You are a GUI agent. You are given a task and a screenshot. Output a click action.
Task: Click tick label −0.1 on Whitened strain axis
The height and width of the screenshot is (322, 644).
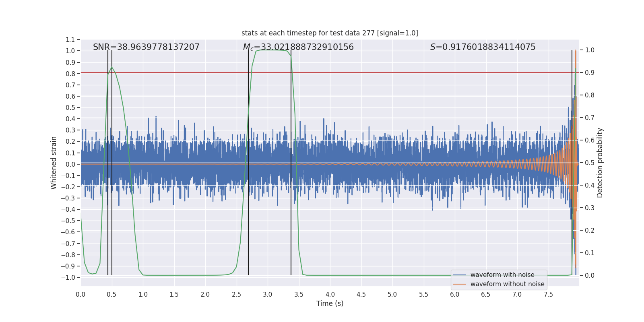coord(68,175)
